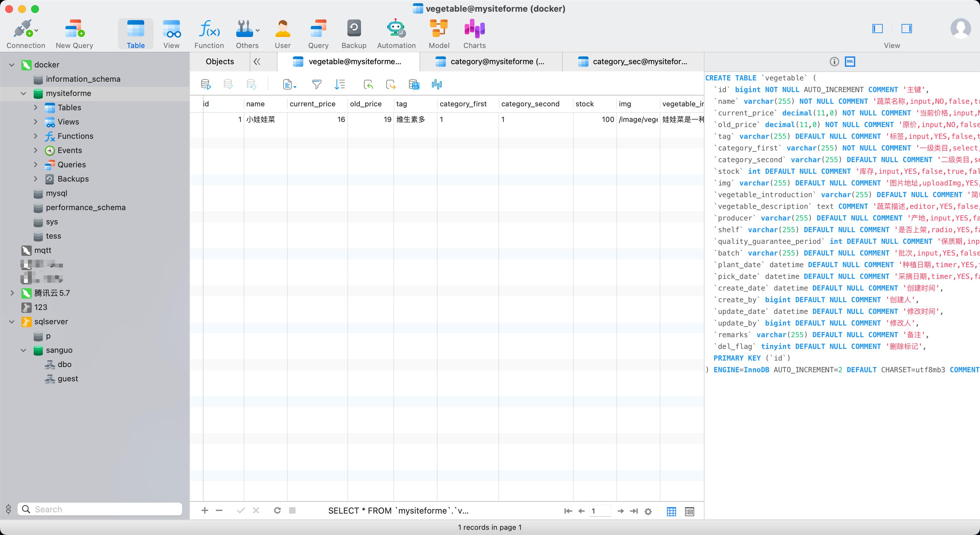Switch to form view mode
This screenshot has width=980, height=535.
689,511
